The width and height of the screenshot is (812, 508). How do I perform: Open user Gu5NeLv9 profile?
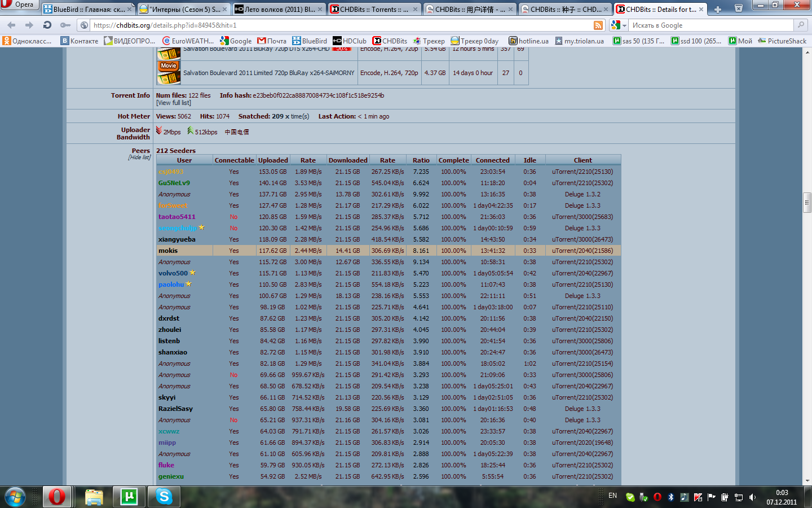click(x=174, y=183)
